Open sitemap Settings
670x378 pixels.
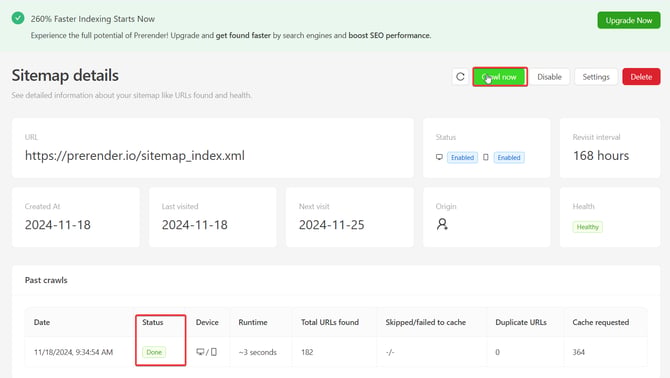[596, 77]
